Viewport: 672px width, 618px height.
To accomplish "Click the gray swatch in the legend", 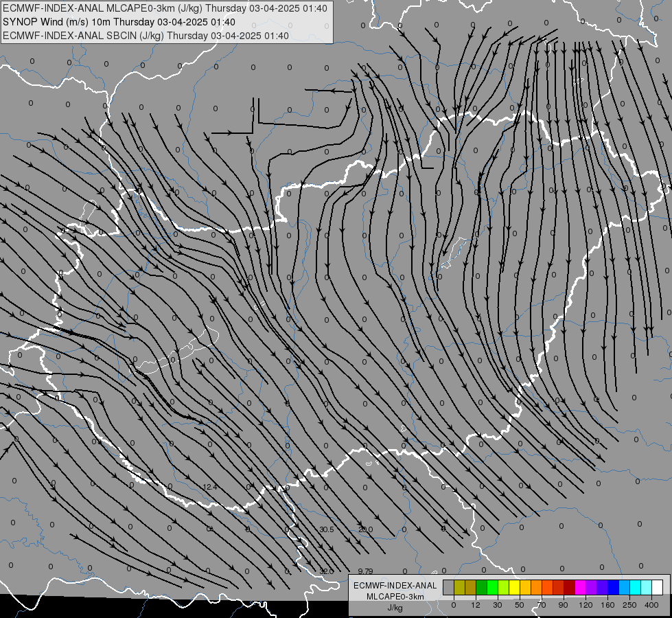I will tap(448, 587).
